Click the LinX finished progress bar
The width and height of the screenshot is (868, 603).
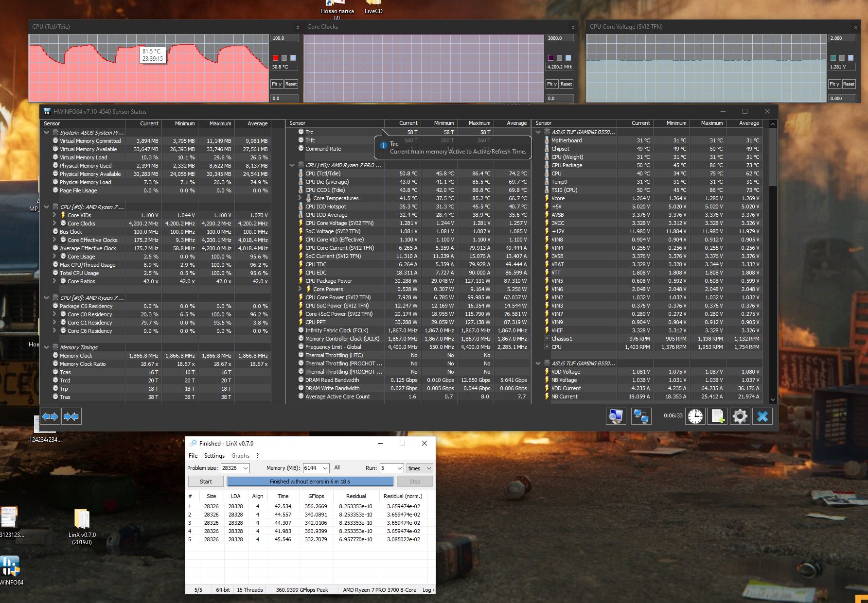tap(310, 482)
